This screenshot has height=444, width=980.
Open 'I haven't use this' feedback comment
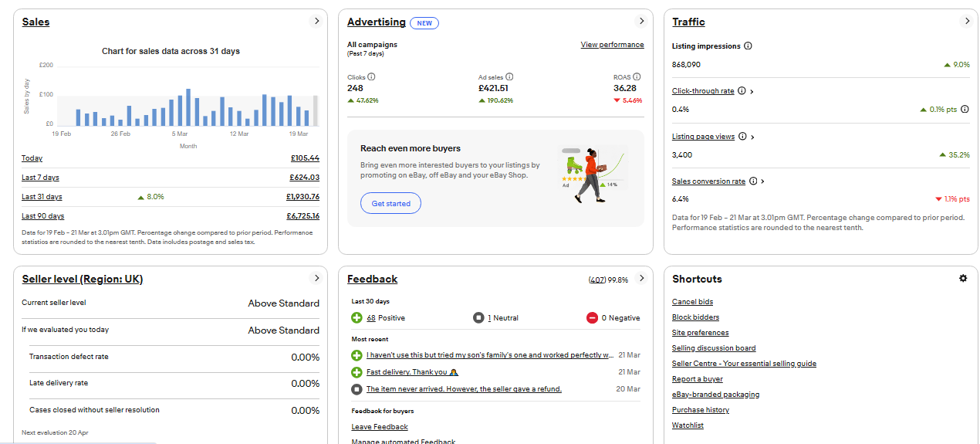pos(490,355)
